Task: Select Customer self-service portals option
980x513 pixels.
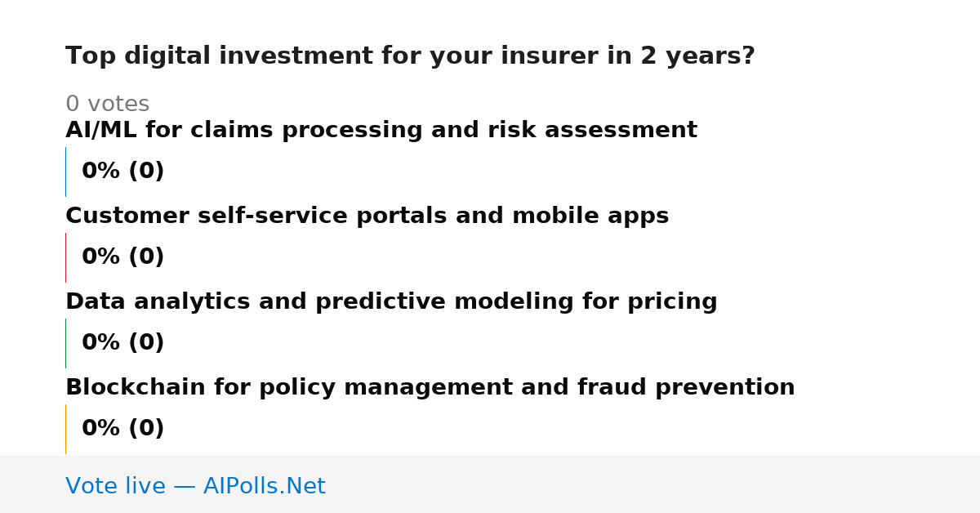Action: (367, 216)
